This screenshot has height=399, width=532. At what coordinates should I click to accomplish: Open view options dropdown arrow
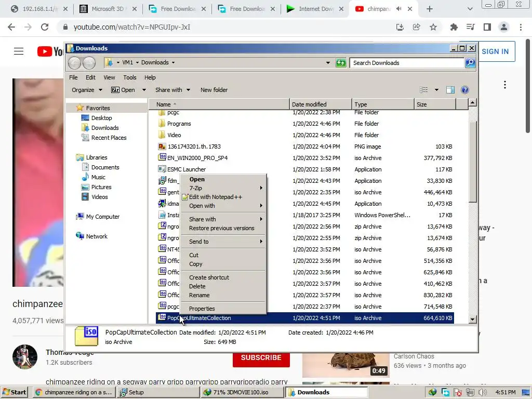pyautogui.click(x=436, y=90)
